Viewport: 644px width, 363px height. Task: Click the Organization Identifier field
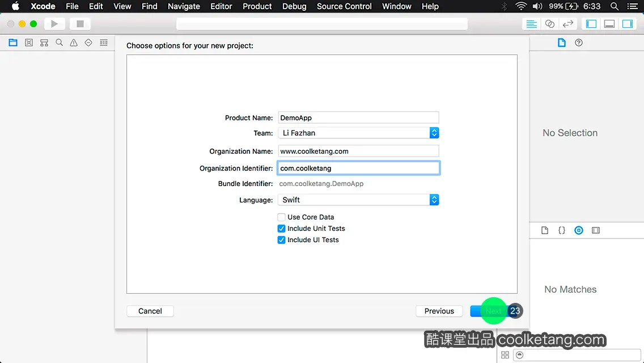pos(358,168)
